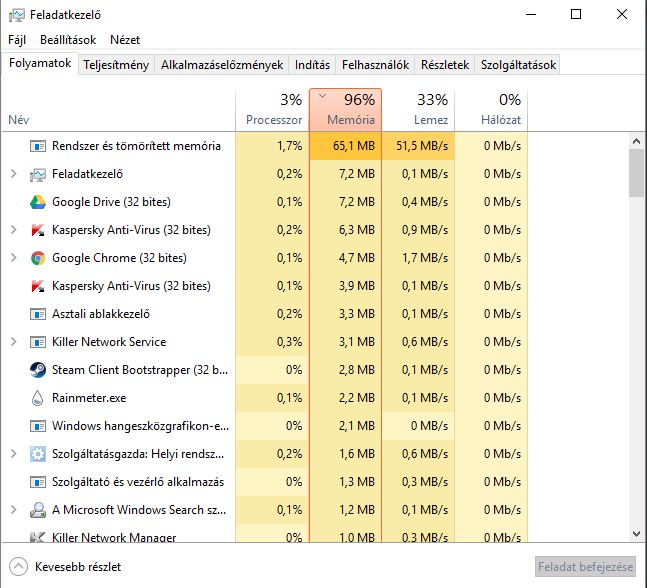Select the Steam Client Bootstrapper row name
This screenshot has height=588, width=647.
pyautogui.click(x=140, y=370)
